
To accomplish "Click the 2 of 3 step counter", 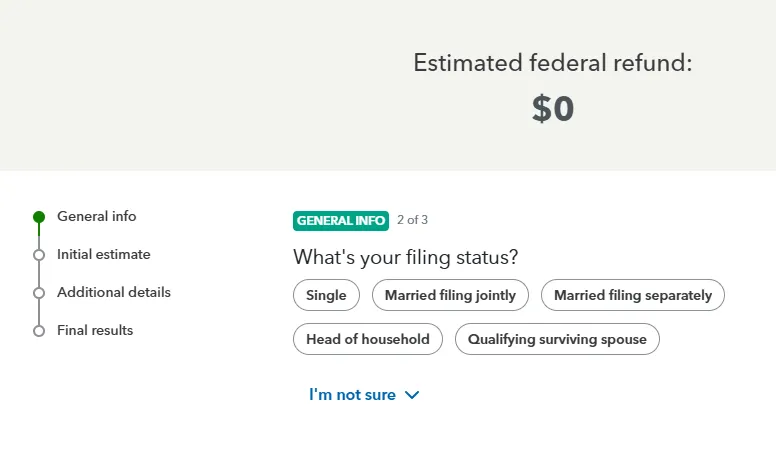I will 412,220.
